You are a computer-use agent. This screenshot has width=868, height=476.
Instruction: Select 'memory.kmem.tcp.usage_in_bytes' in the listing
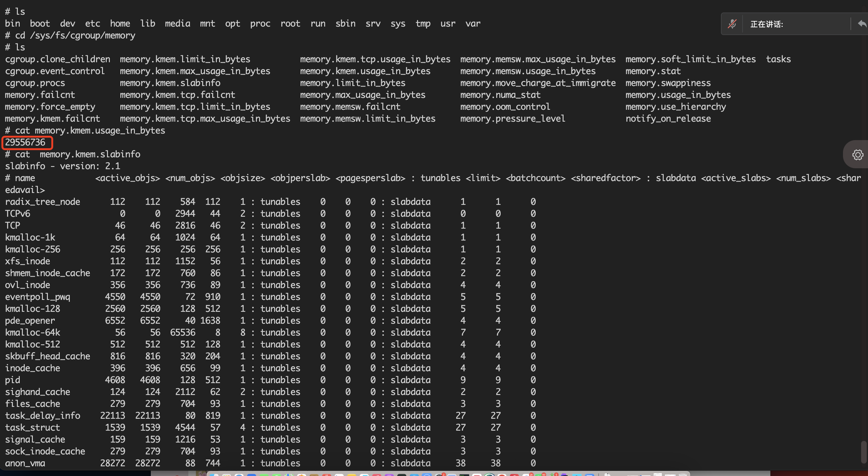coord(375,59)
